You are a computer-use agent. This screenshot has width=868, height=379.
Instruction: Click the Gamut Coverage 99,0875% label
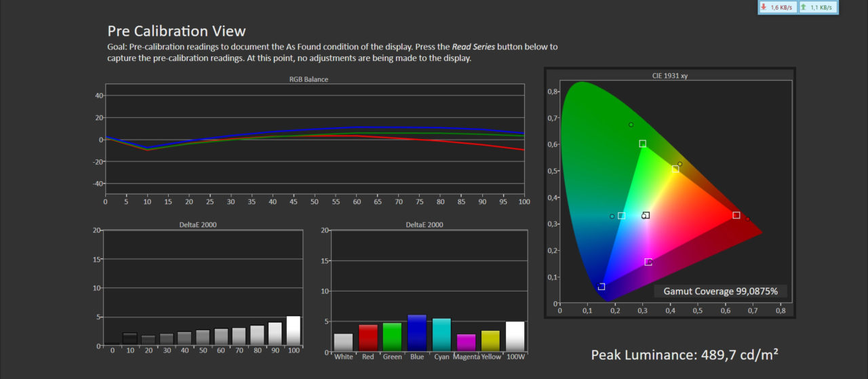point(720,292)
